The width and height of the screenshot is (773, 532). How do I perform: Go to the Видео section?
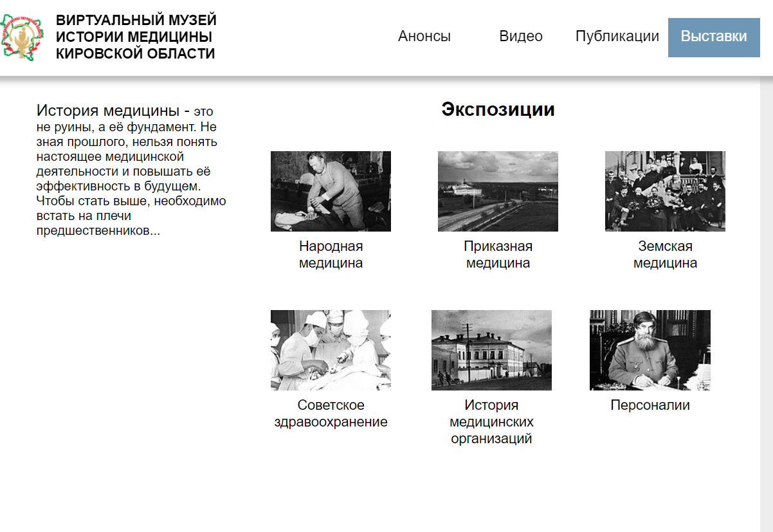[x=521, y=36]
